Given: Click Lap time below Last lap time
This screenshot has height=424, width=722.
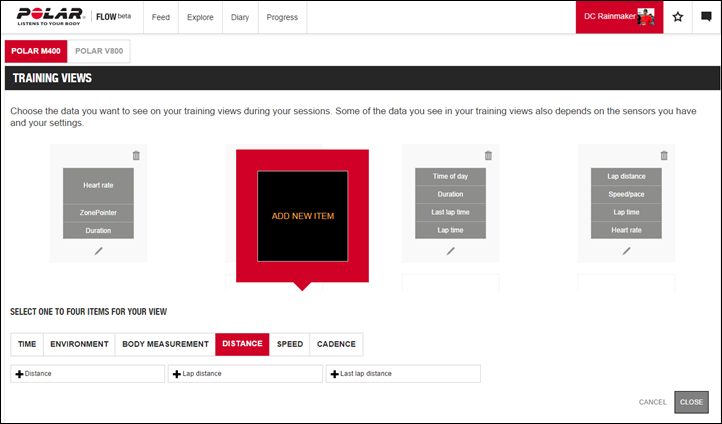Looking at the screenshot, I should 450,230.
